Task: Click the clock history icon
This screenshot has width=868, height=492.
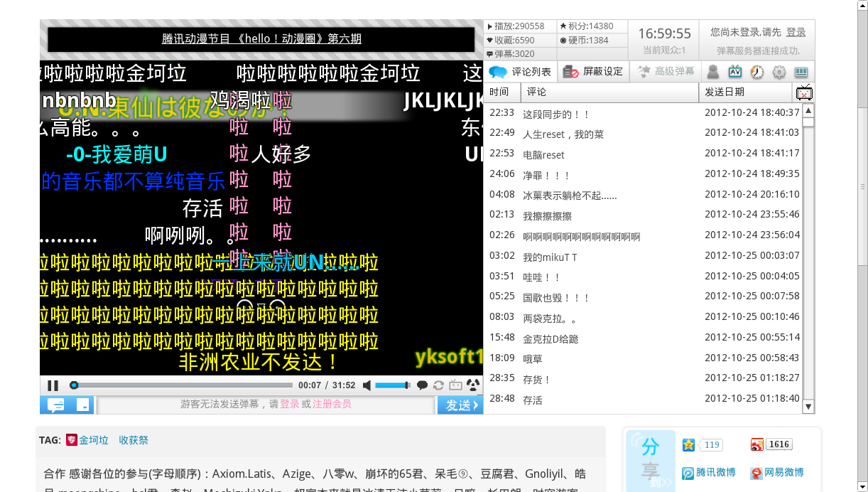Action: coord(757,72)
